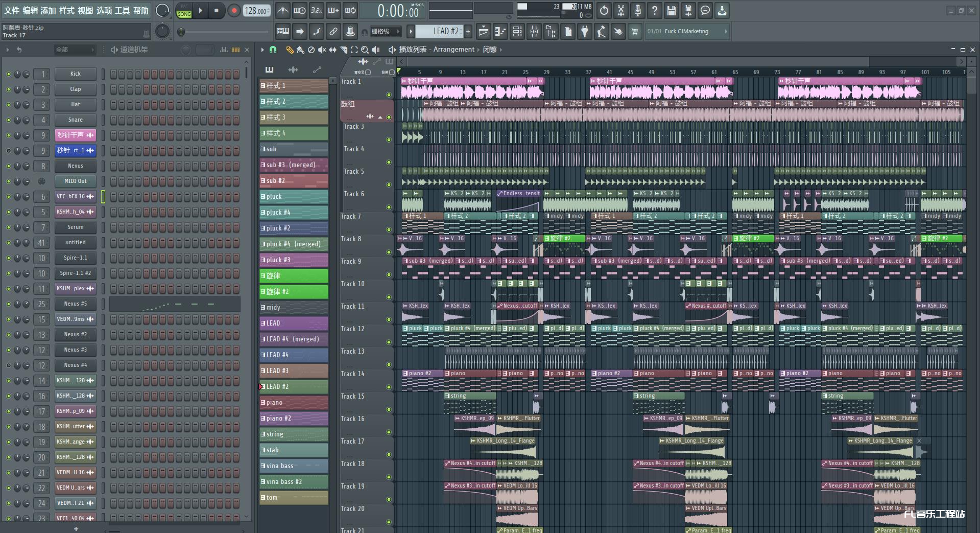Toggle PAT/SONG mode switch

click(x=184, y=11)
